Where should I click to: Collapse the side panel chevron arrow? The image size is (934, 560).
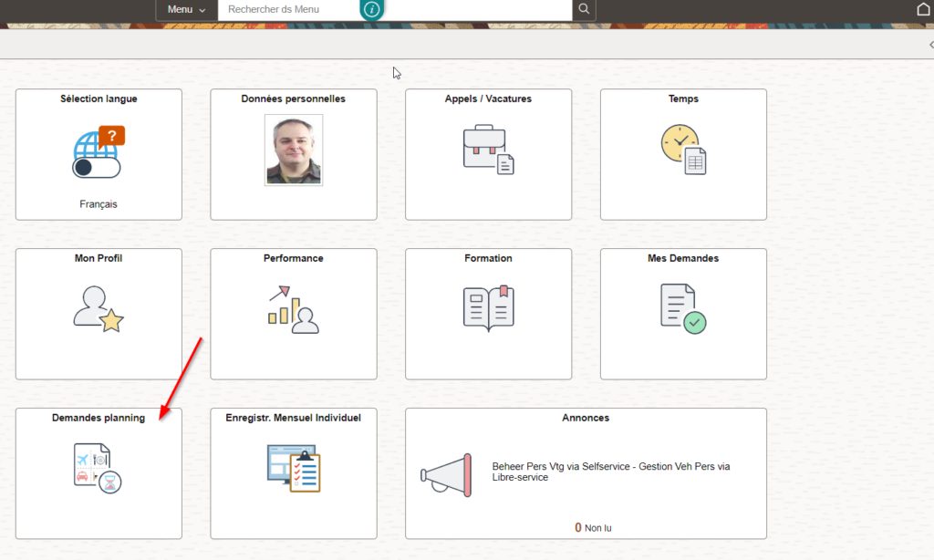point(930,45)
